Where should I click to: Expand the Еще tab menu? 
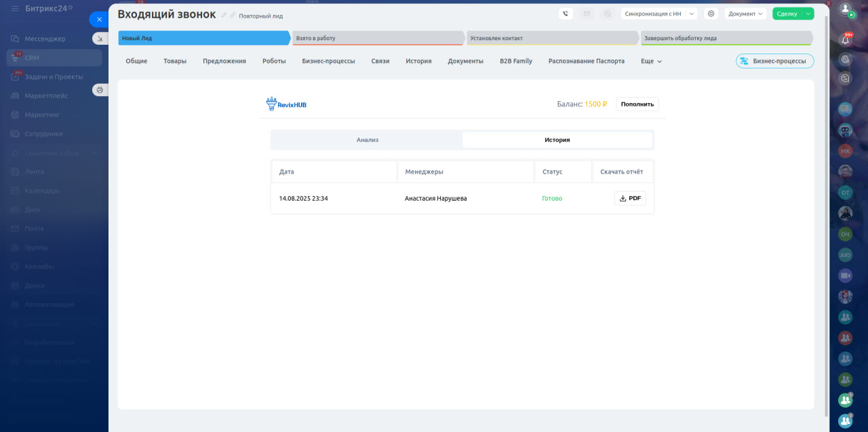pyautogui.click(x=651, y=61)
